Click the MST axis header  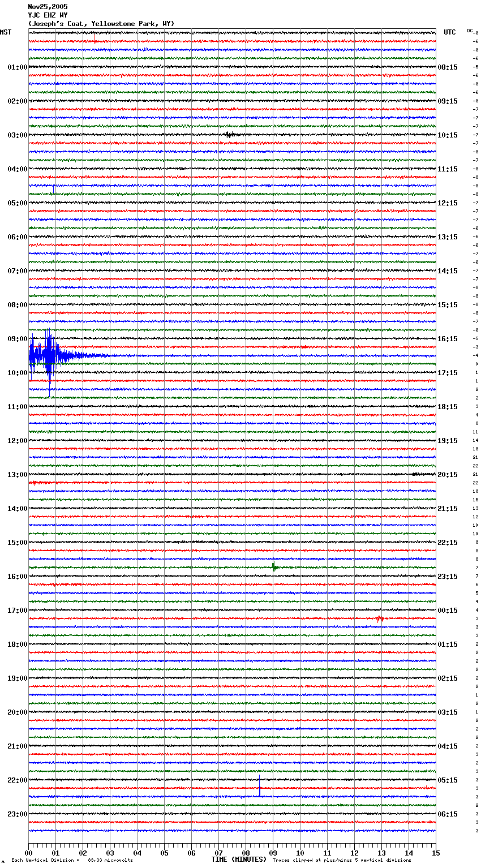(x=6, y=32)
